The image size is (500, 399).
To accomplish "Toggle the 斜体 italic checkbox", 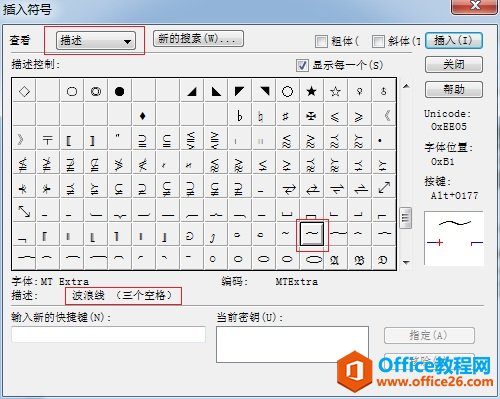I will point(378,42).
